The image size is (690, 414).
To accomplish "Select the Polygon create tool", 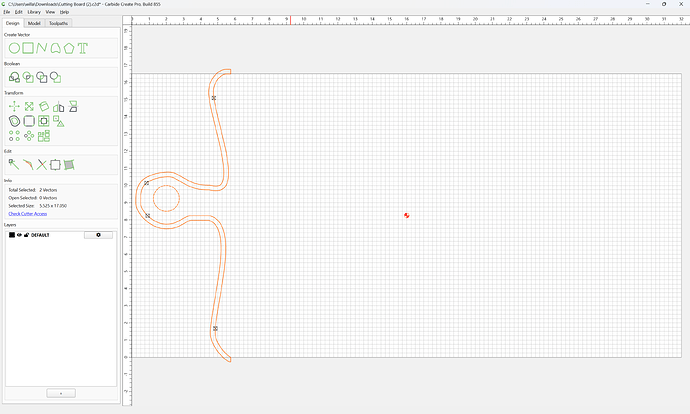I will click(x=69, y=48).
